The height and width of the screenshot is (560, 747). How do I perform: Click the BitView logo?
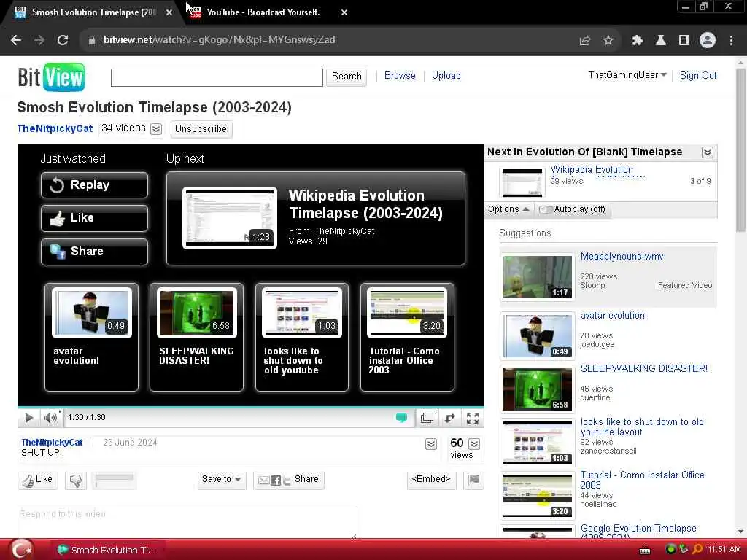point(52,77)
